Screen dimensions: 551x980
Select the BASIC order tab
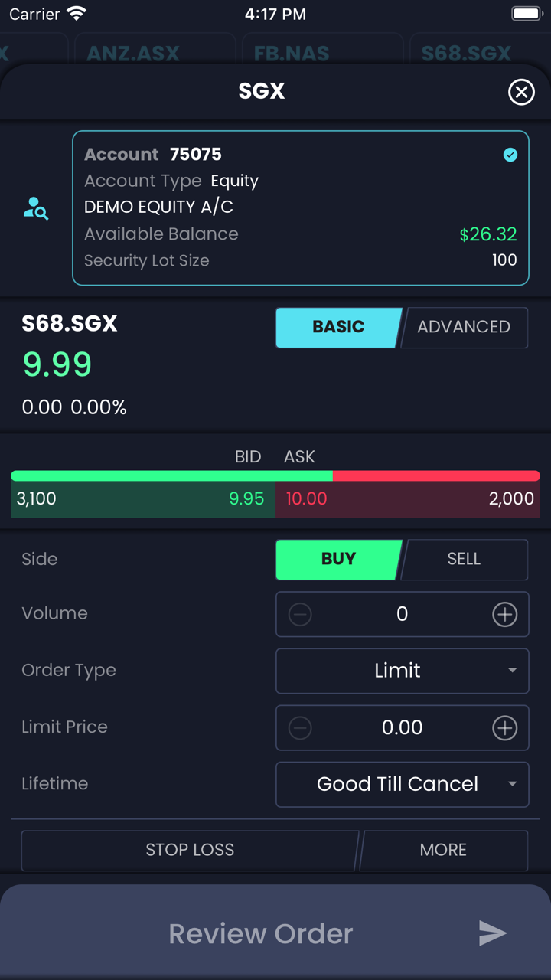tap(337, 327)
